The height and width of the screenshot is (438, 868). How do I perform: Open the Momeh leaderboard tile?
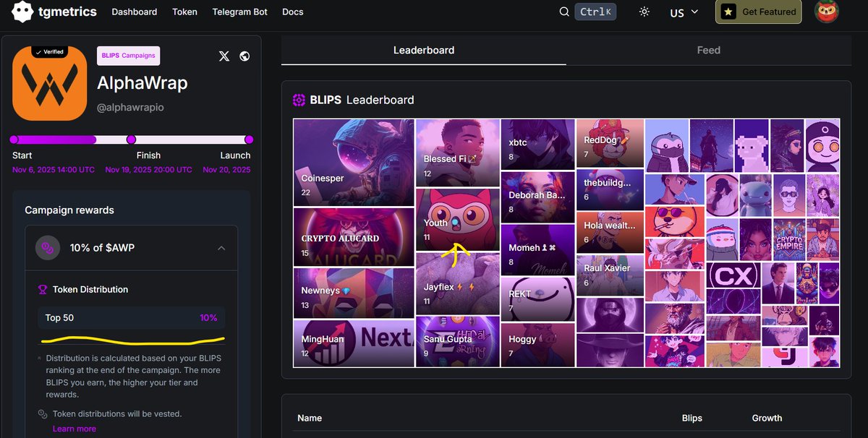(x=537, y=249)
